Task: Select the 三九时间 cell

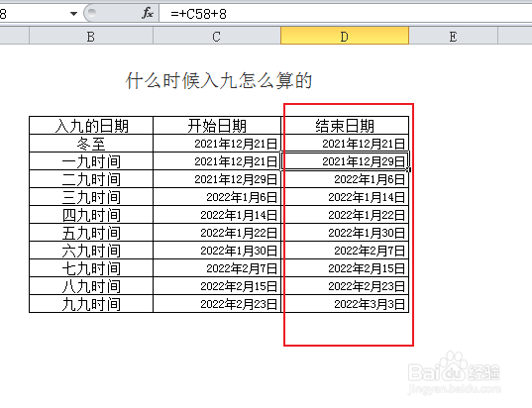Action: [91, 197]
